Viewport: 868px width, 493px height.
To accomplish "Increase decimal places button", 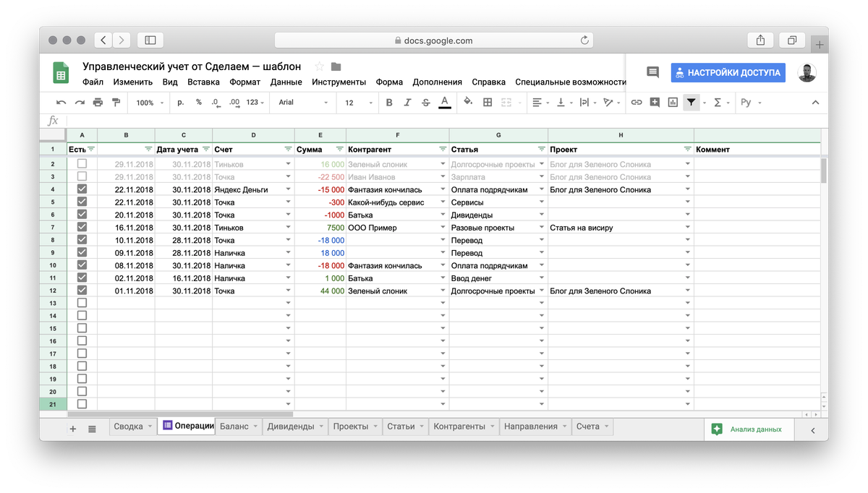I will coord(234,103).
